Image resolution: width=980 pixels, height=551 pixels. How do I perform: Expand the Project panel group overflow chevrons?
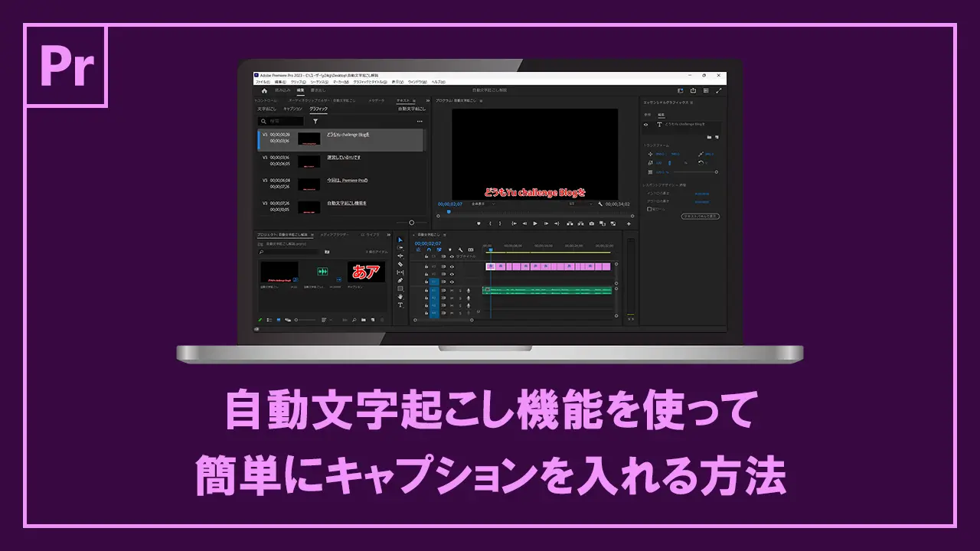point(389,235)
